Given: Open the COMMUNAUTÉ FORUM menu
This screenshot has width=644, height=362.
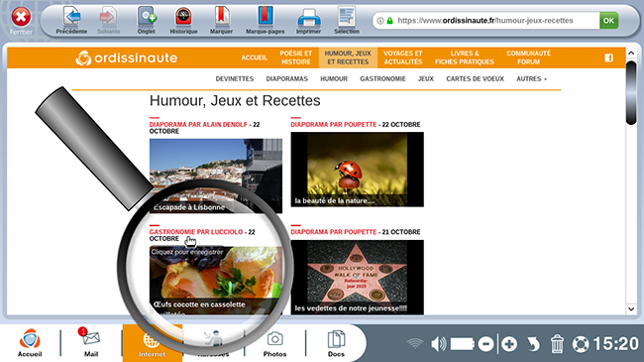Looking at the screenshot, I should click(529, 58).
